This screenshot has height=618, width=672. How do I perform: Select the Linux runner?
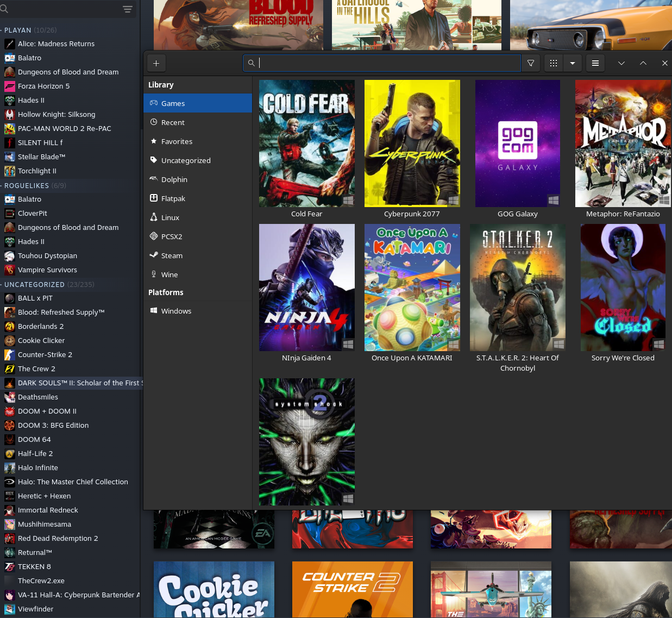pyautogui.click(x=198, y=217)
